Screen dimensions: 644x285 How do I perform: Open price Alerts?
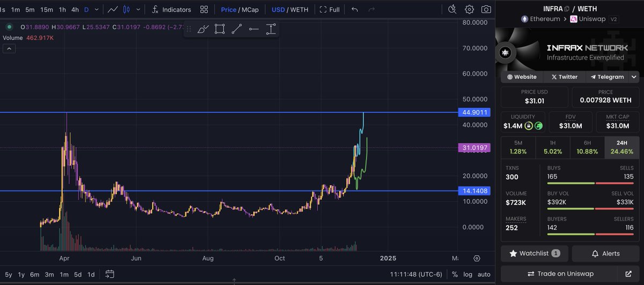pyautogui.click(x=605, y=253)
